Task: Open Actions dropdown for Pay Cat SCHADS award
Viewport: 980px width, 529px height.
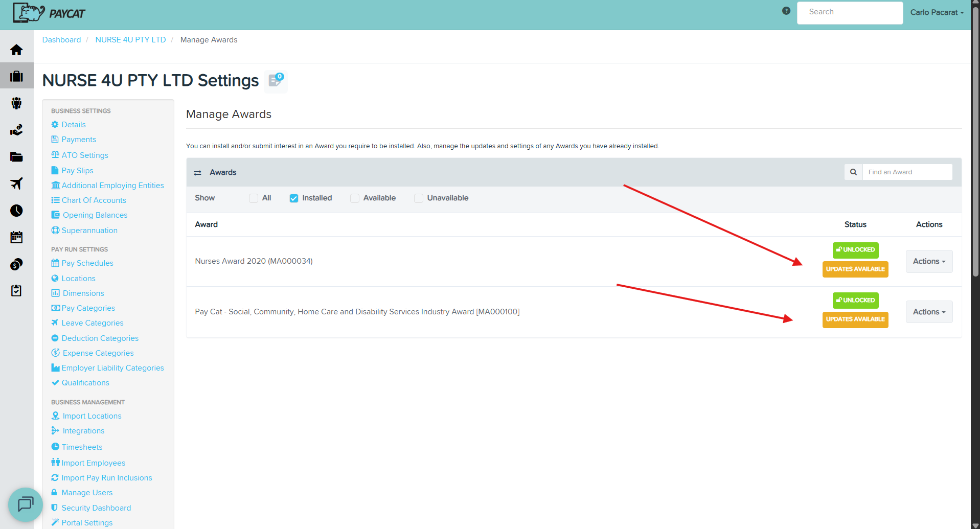Action: 928,312
